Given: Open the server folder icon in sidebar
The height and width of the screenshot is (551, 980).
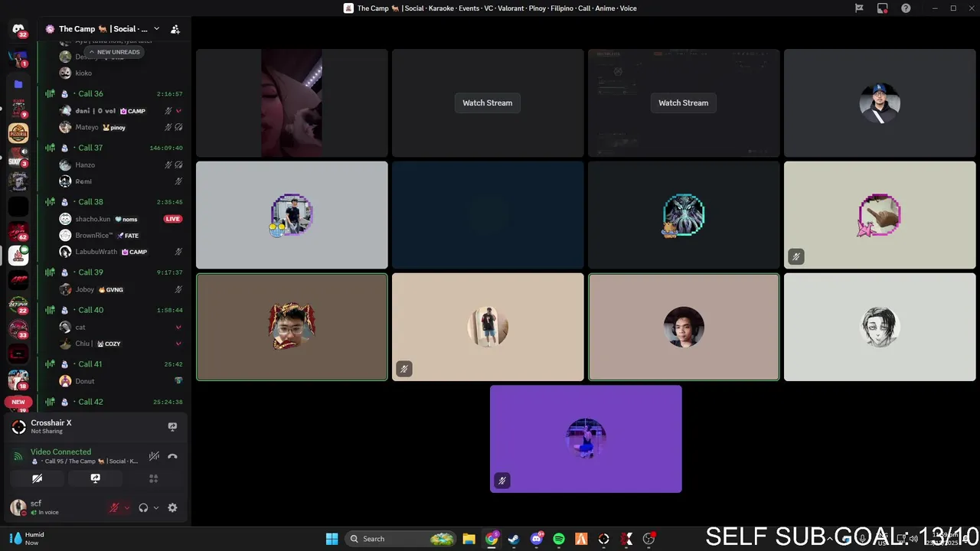Looking at the screenshot, I should tap(18, 84).
